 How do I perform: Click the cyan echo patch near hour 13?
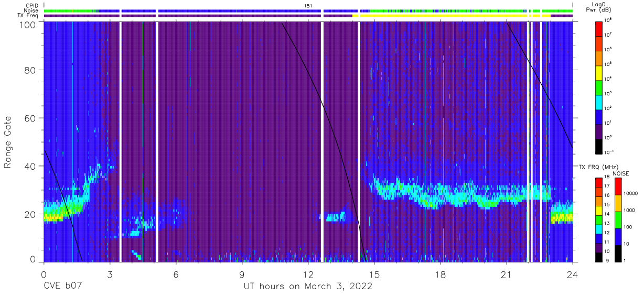(336, 217)
